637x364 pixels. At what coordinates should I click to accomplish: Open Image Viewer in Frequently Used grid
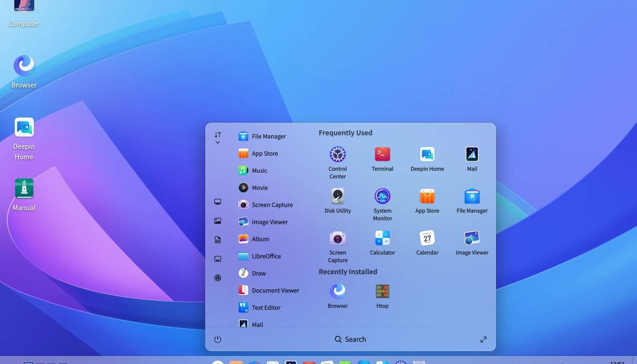coord(472,242)
